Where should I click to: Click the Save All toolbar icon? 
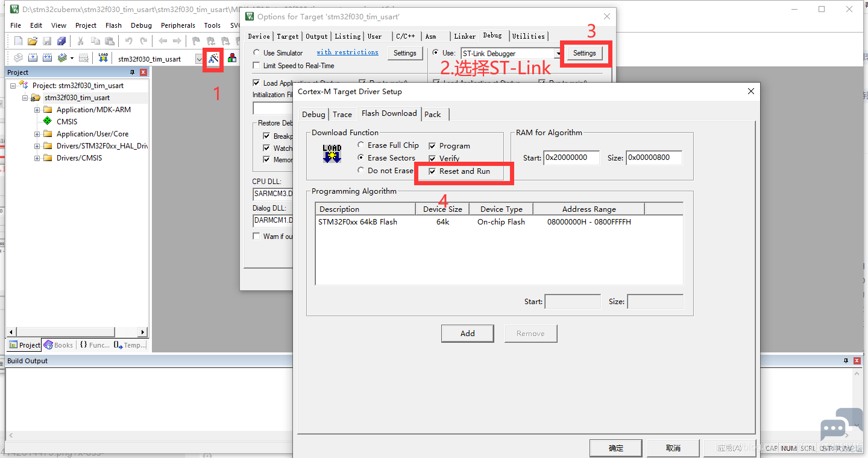coord(61,41)
